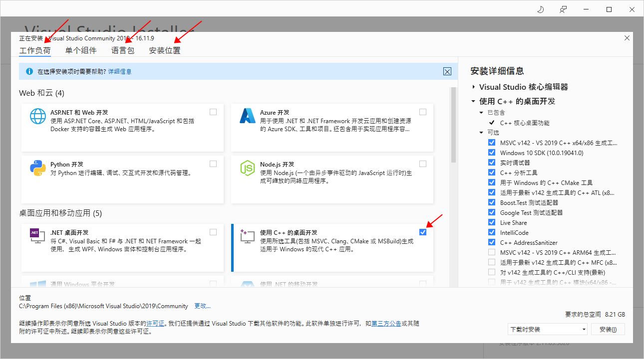Uncheck C++ AddressSanitizer option
This screenshot has width=644, height=359.
(492, 242)
